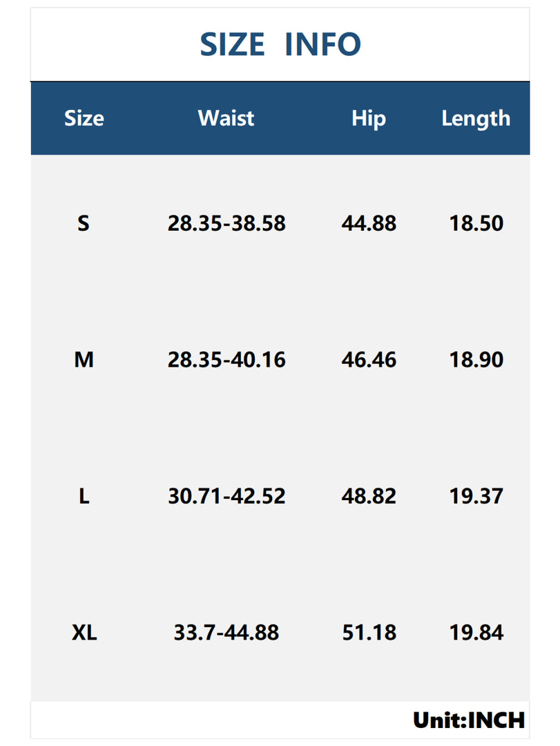Screen dimensions: 560x746
Task: Click length value 19.84
Action: pos(476,633)
